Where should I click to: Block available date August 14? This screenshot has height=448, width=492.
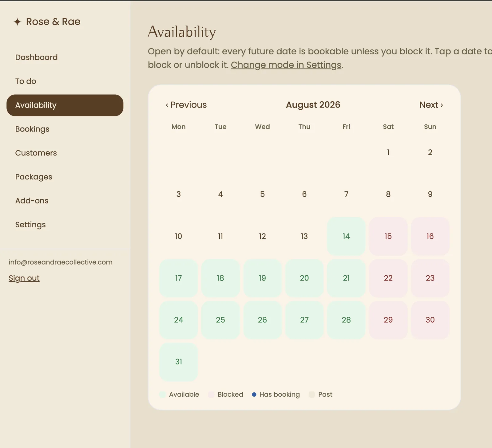[346, 236]
